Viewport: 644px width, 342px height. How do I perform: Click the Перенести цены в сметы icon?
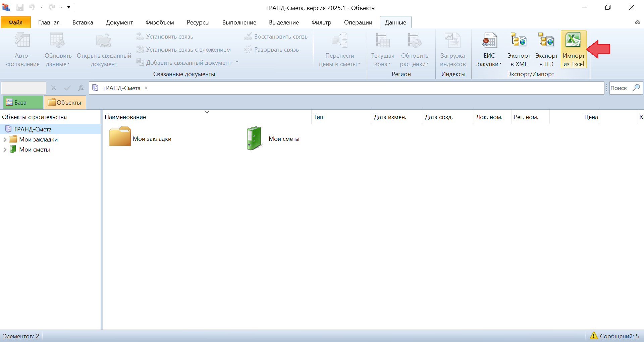[339, 41]
